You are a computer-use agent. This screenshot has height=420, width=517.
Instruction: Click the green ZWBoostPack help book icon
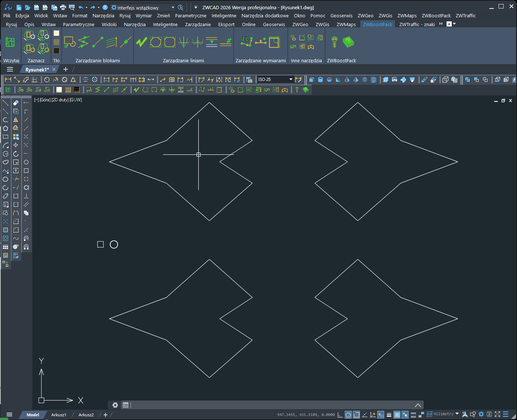click(x=348, y=42)
